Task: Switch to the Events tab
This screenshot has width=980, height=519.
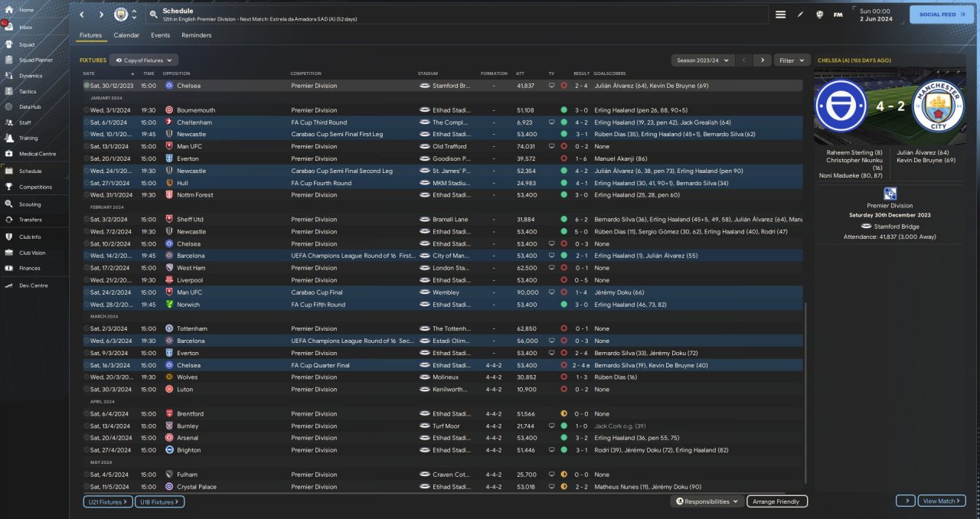Action: tap(160, 35)
